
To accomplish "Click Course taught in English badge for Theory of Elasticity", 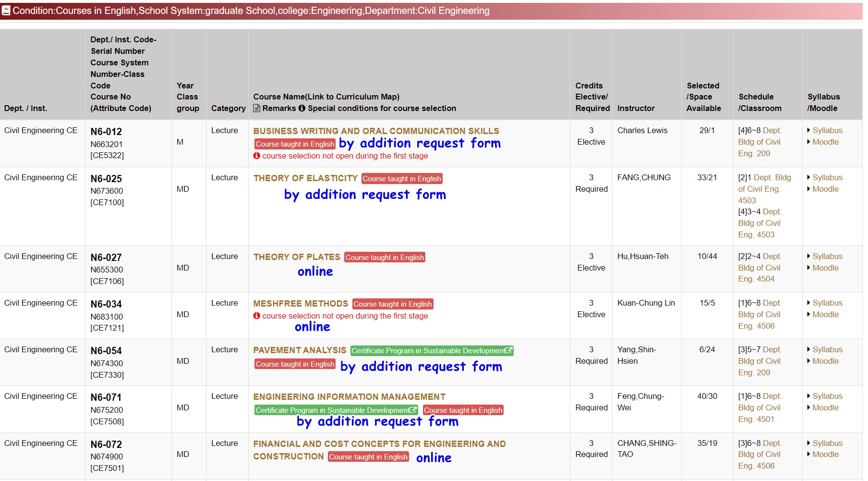I will tap(402, 178).
